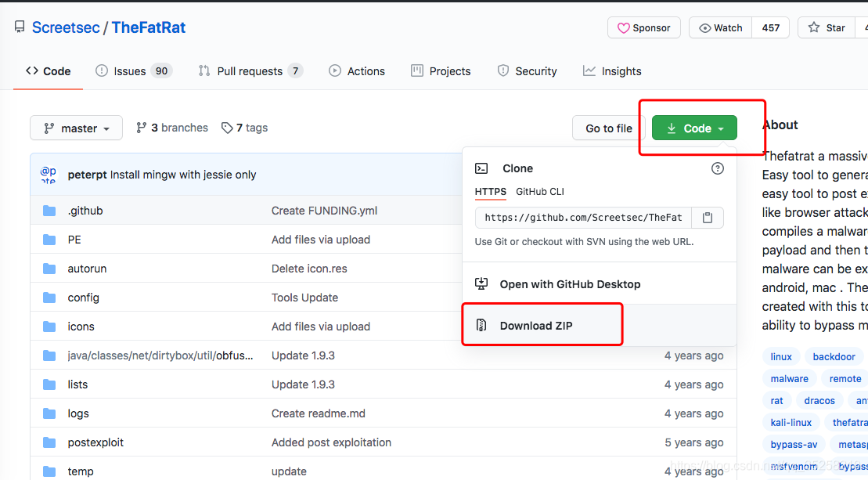Image resolution: width=868 pixels, height=480 pixels.
Task: View the 7 tags link
Action: pos(244,128)
